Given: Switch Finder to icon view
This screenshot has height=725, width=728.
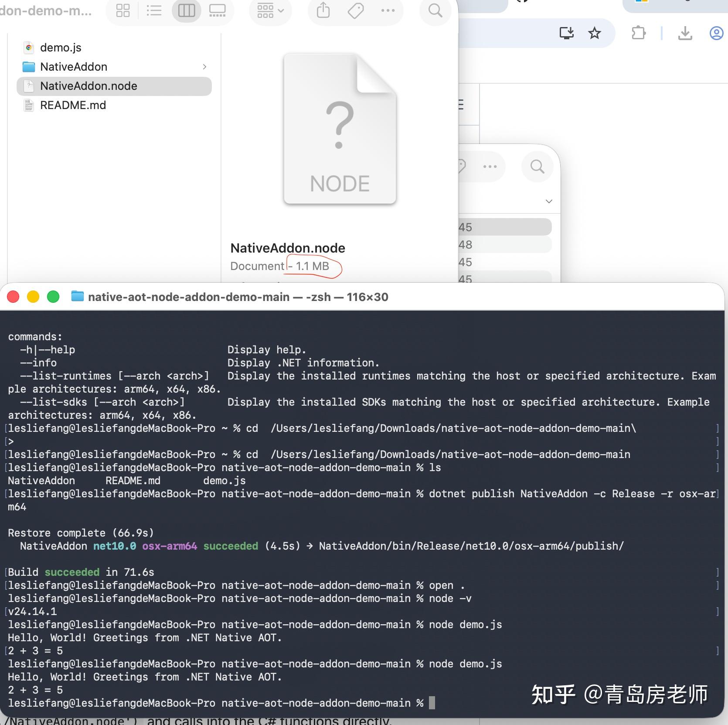Looking at the screenshot, I should (123, 10).
